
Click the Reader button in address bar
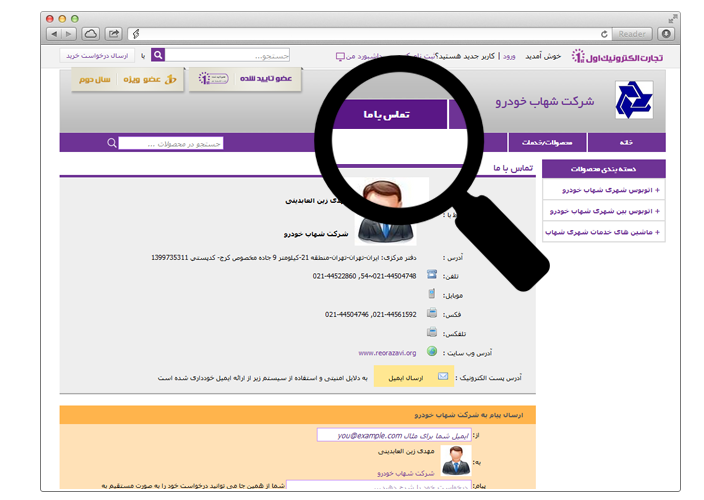pos(632,34)
